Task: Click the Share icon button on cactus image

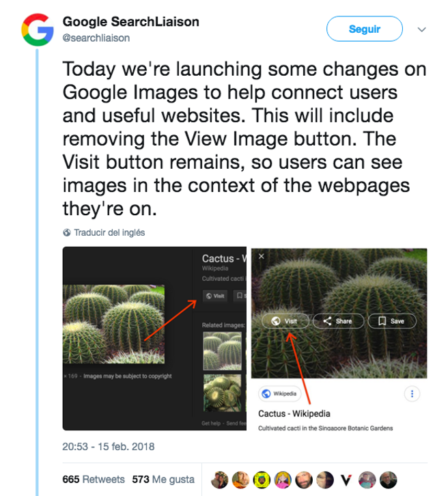Action: [338, 321]
